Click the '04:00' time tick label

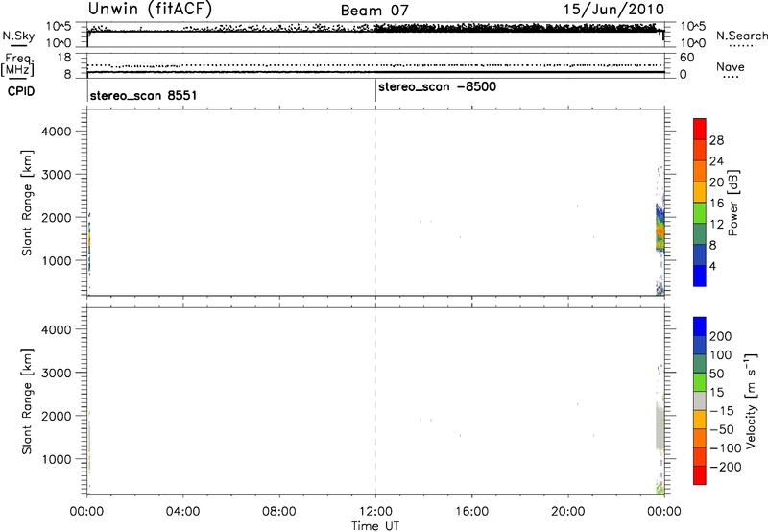(x=182, y=512)
